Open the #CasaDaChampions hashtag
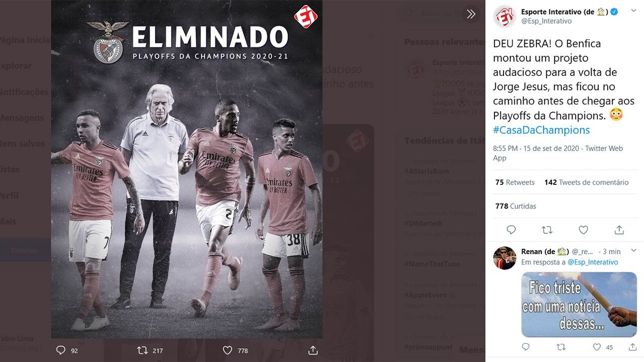The height and width of the screenshot is (362, 644). 541,130
